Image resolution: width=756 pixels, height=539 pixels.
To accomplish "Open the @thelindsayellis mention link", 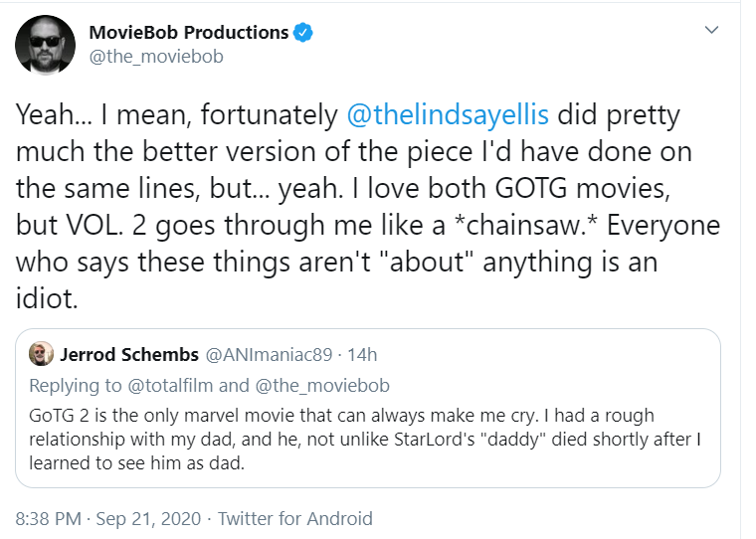I will click(448, 114).
